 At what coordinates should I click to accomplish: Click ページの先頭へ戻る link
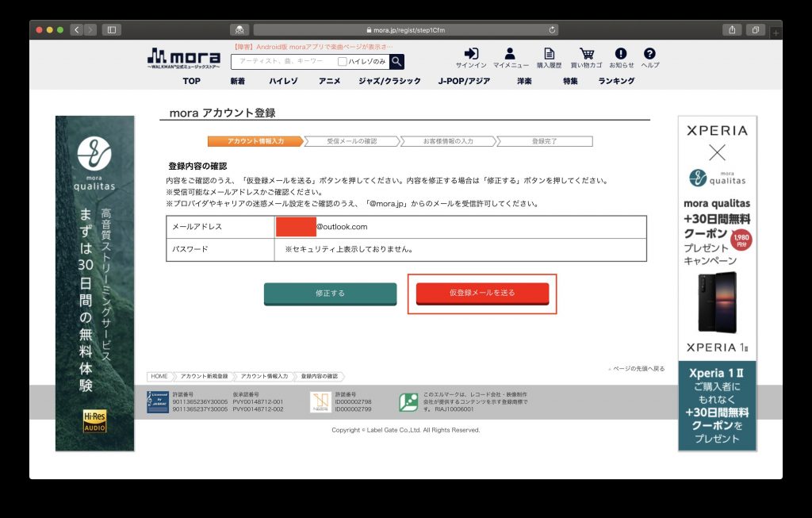pyautogui.click(x=637, y=369)
